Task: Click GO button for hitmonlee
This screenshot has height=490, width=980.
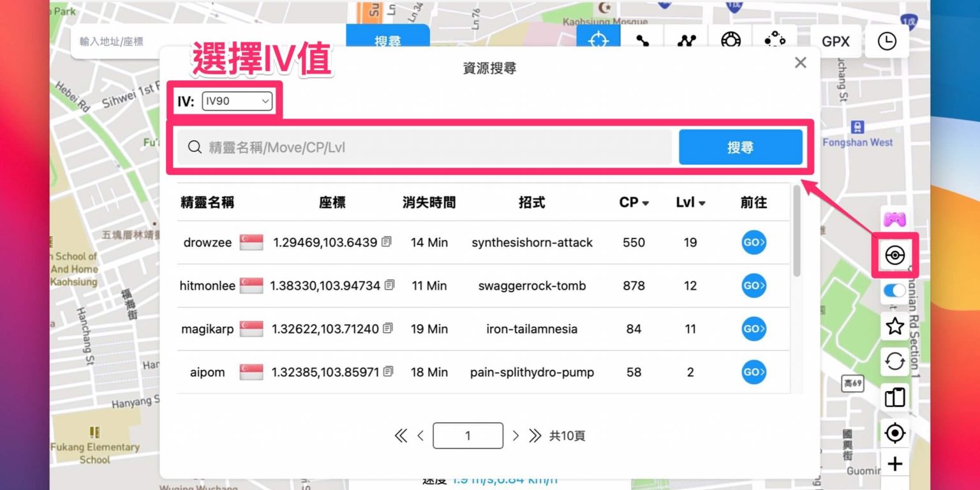Action: 754,286
